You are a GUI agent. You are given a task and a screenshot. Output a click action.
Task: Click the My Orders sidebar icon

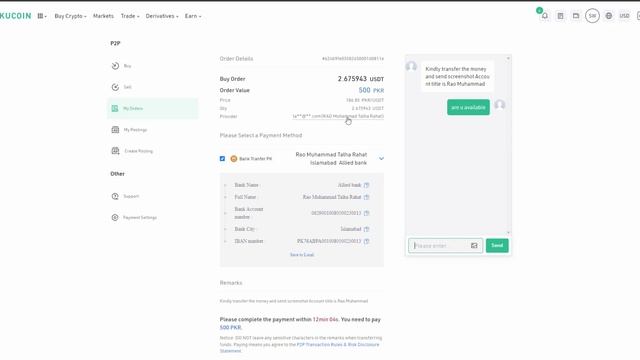(115, 108)
